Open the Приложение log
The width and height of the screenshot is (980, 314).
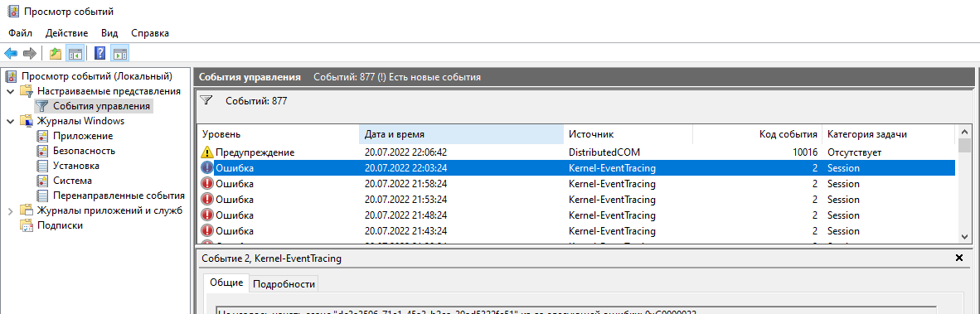83,136
